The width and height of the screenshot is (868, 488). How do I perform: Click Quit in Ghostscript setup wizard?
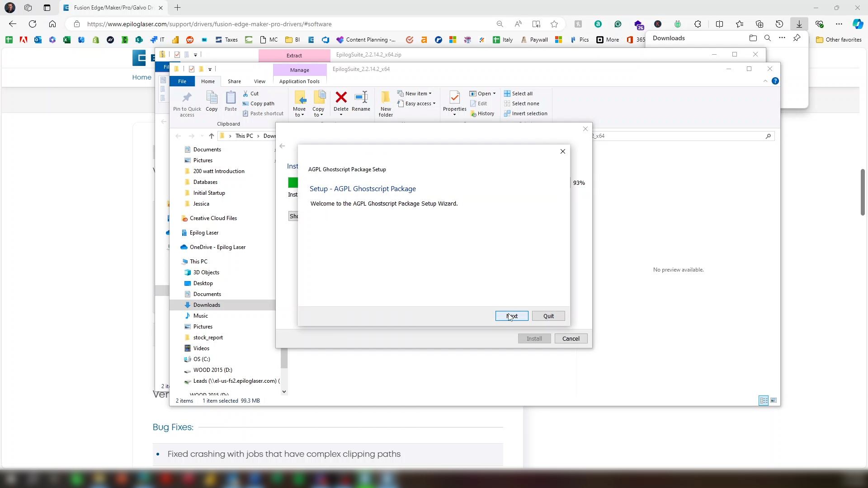(548, 316)
